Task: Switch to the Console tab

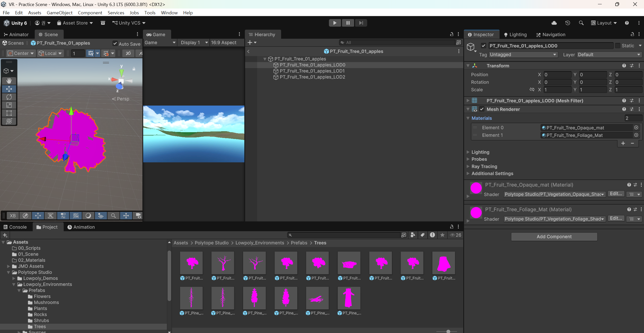Action: click(15, 227)
